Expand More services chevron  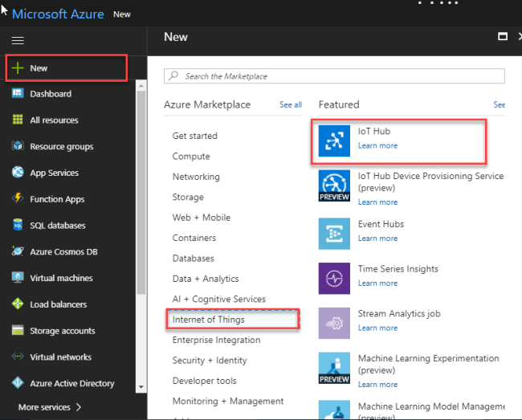tap(79, 407)
